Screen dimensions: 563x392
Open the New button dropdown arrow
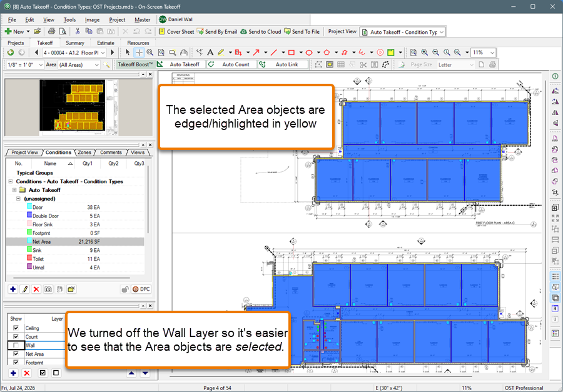(28, 32)
